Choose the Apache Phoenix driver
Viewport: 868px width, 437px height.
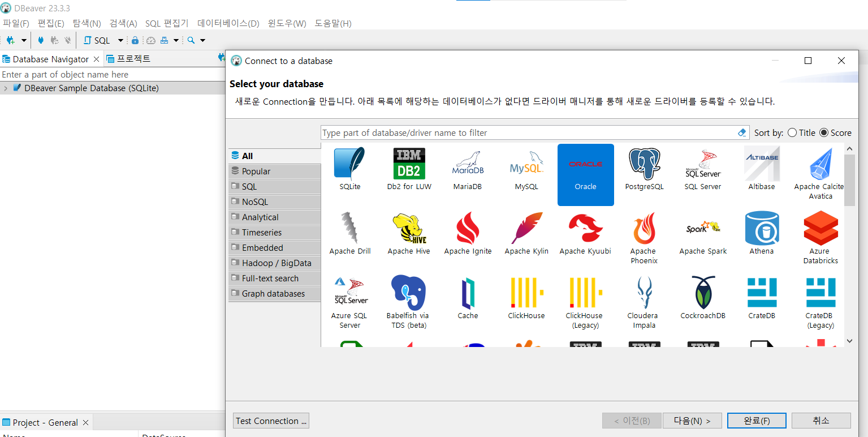point(644,238)
